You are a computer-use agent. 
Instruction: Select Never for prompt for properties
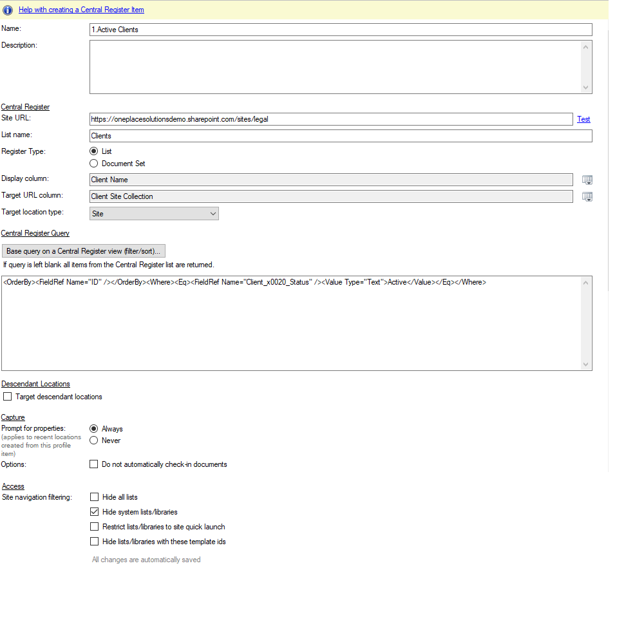tap(94, 440)
